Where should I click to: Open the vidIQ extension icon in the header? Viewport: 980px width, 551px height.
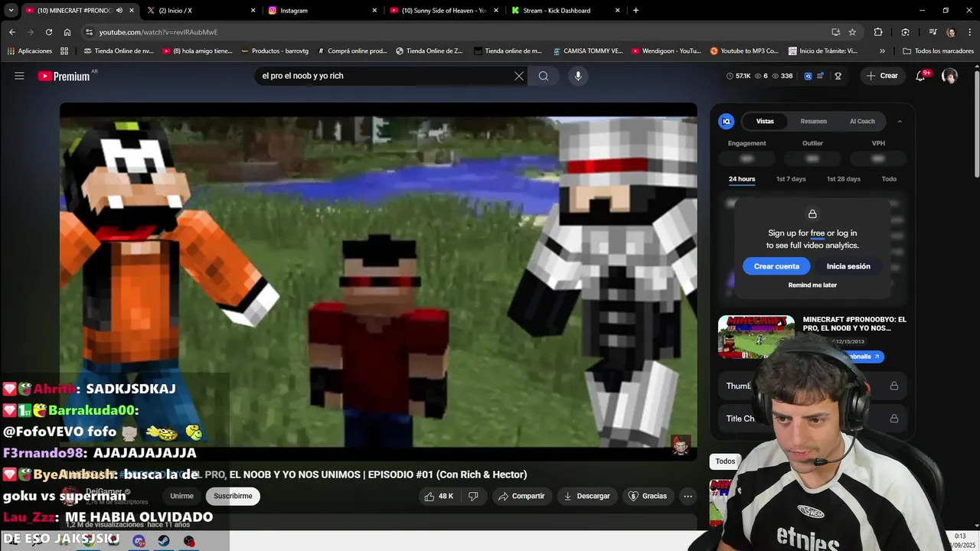[x=808, y=76]
